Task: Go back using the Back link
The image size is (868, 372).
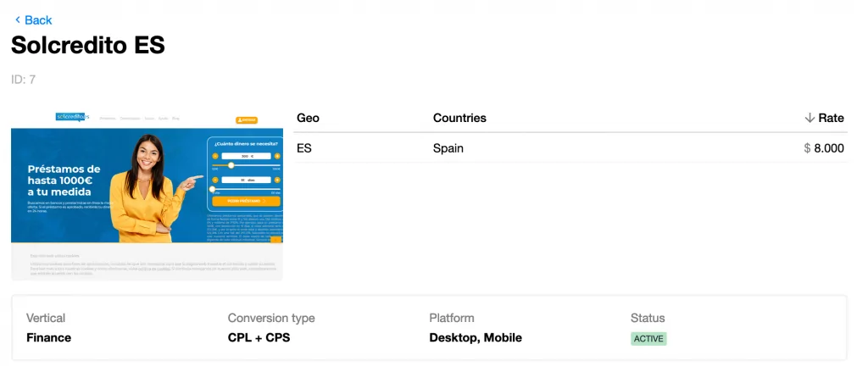Action: click(x=38, y=19)
